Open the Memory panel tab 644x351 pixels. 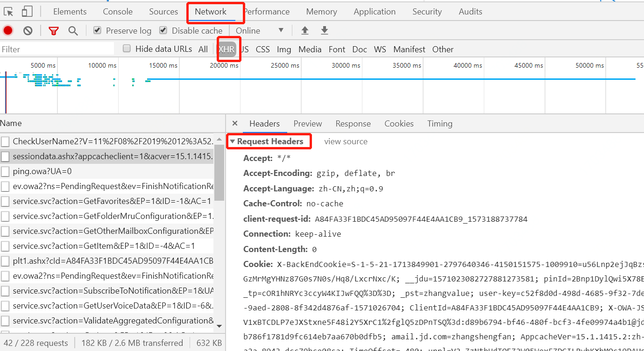click(322, 12)
